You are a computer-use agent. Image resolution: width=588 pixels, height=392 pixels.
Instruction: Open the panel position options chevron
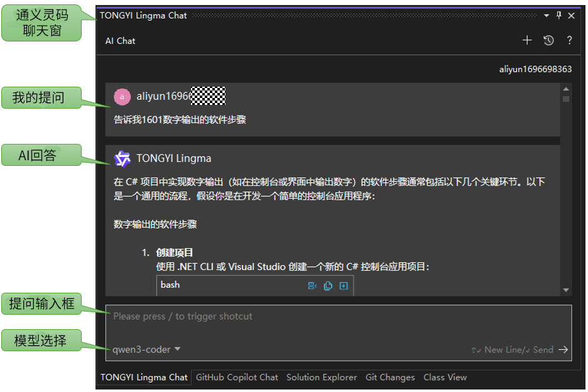tap(547, 15)
